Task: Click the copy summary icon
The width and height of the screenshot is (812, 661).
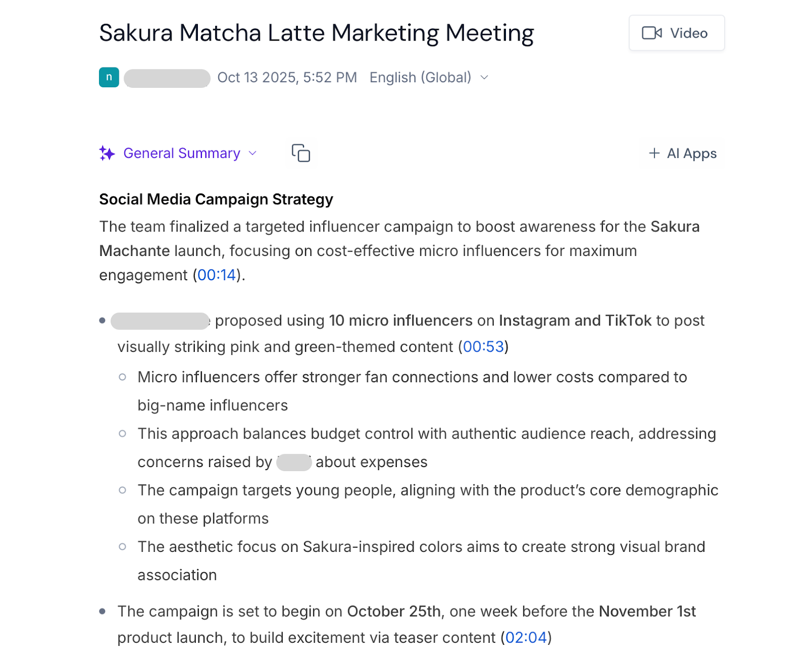Action: click(300, 153)
